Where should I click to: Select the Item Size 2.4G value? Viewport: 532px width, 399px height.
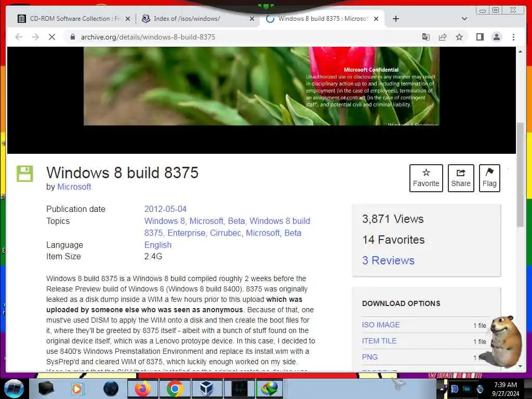[153, 257]
